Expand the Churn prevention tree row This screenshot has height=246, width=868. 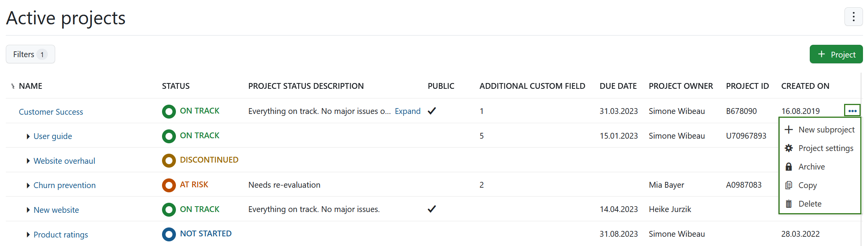pos(28,185)
